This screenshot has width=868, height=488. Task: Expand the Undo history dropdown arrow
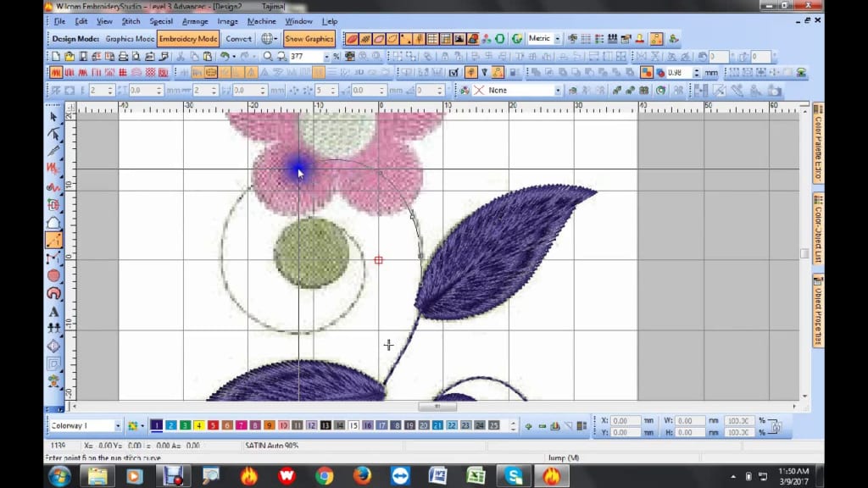[x=234, y=57]
